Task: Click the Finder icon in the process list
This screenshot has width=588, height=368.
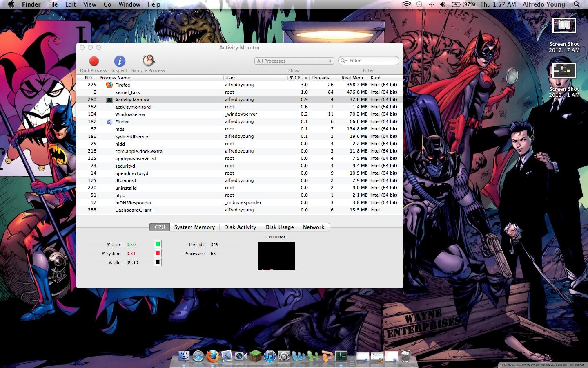Action: coord(109,122)
